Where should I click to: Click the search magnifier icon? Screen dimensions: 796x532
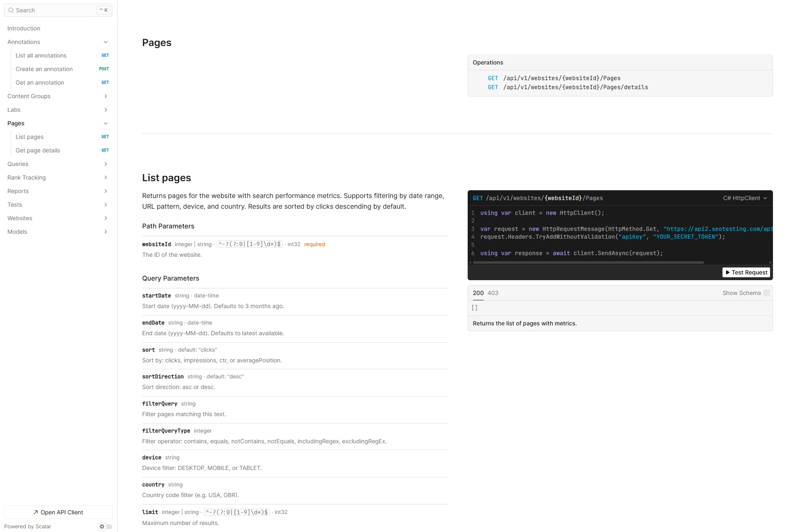point(11,10)
